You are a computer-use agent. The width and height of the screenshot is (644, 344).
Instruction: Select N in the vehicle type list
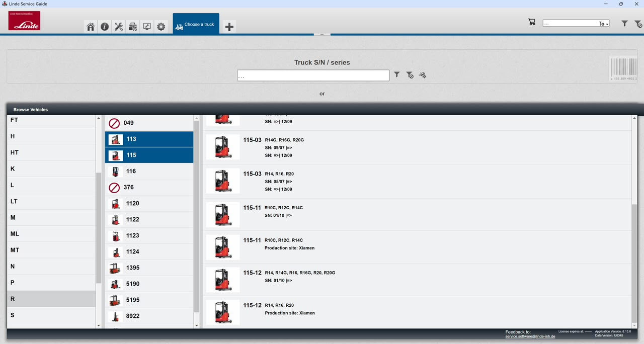pos(51,266)
